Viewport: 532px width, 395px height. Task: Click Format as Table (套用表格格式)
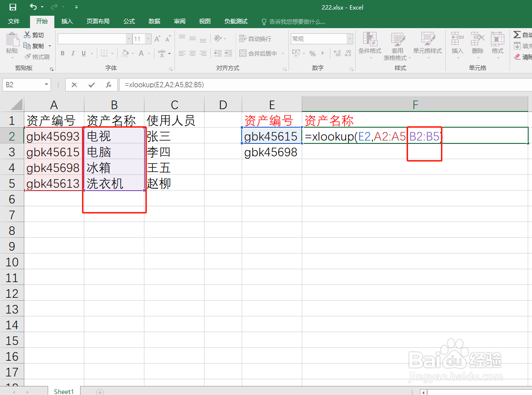[x=398, y=45]
